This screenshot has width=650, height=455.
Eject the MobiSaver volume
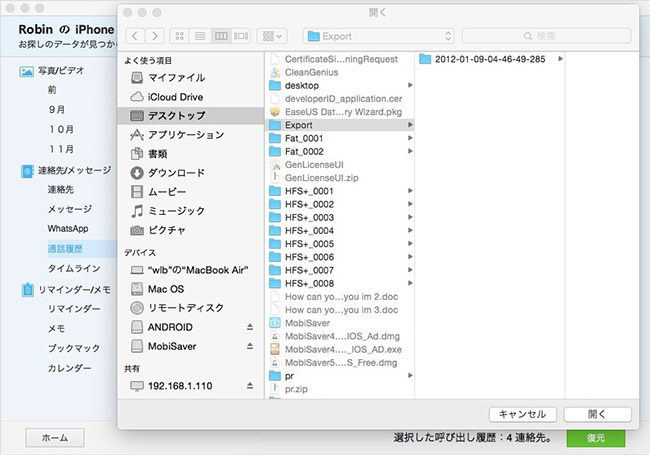pos(250,346)
